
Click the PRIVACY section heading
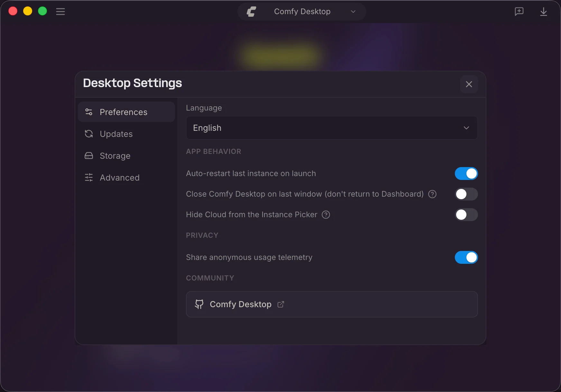[202, 235]
